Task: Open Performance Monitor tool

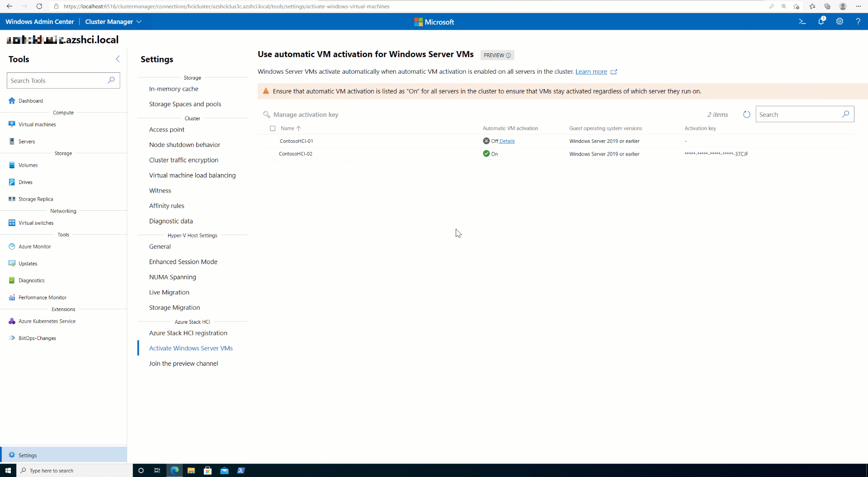Action: pyautogui.click(x=42, y=298)
